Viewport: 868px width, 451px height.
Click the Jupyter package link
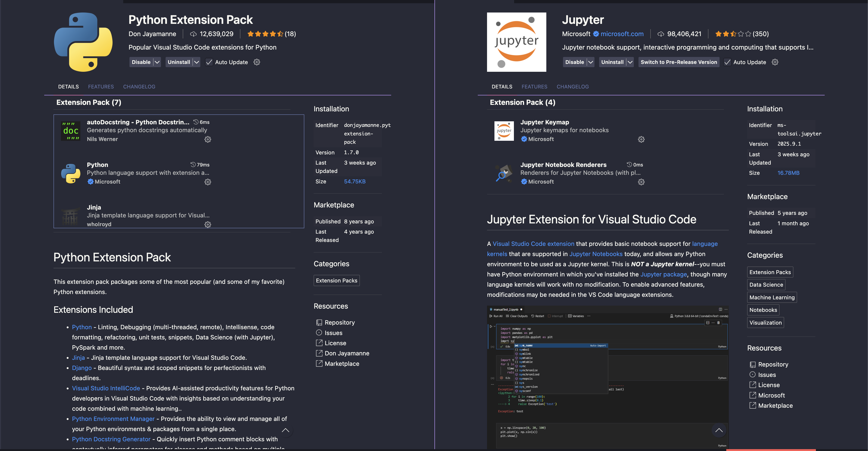click(664, 274)
